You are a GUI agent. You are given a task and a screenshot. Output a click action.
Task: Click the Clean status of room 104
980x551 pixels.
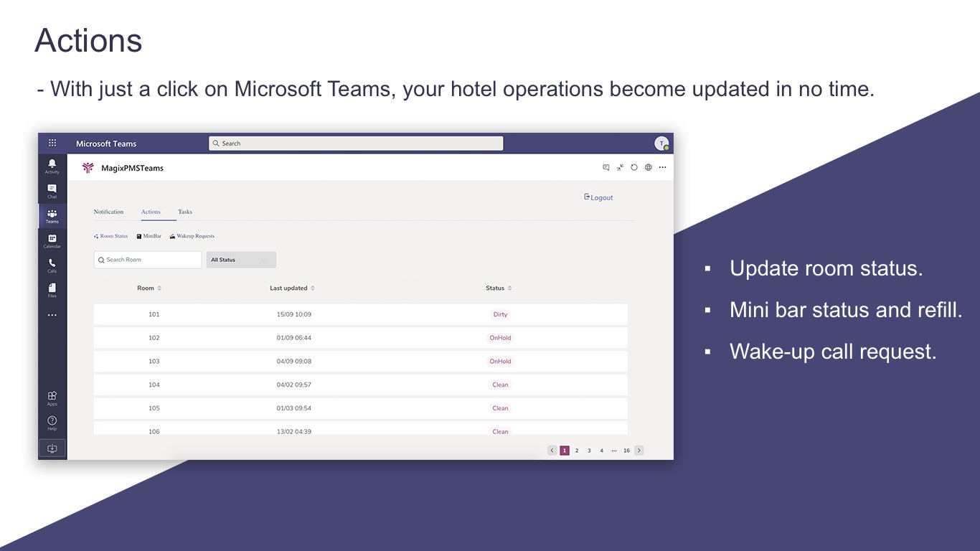(500, 385)
